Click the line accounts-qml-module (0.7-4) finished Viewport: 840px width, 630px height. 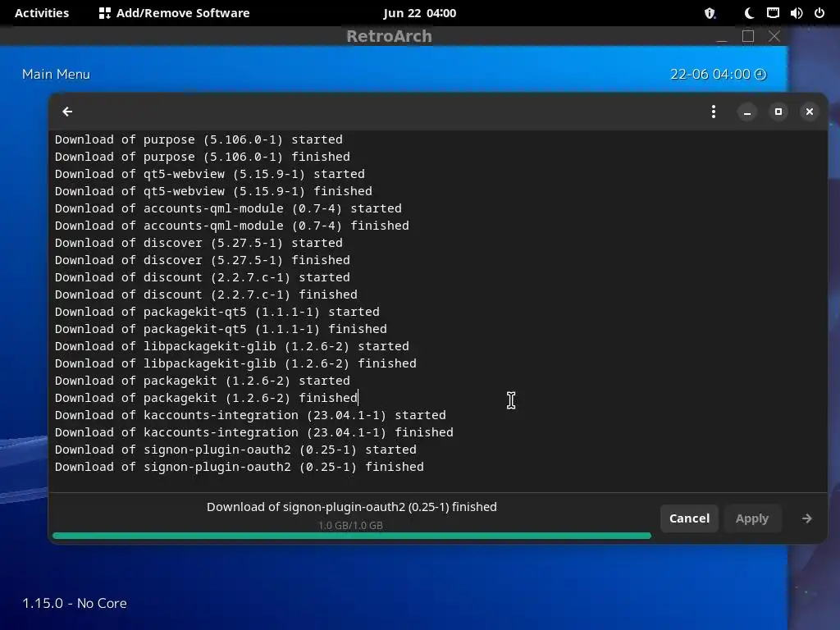tap(232, 225)
